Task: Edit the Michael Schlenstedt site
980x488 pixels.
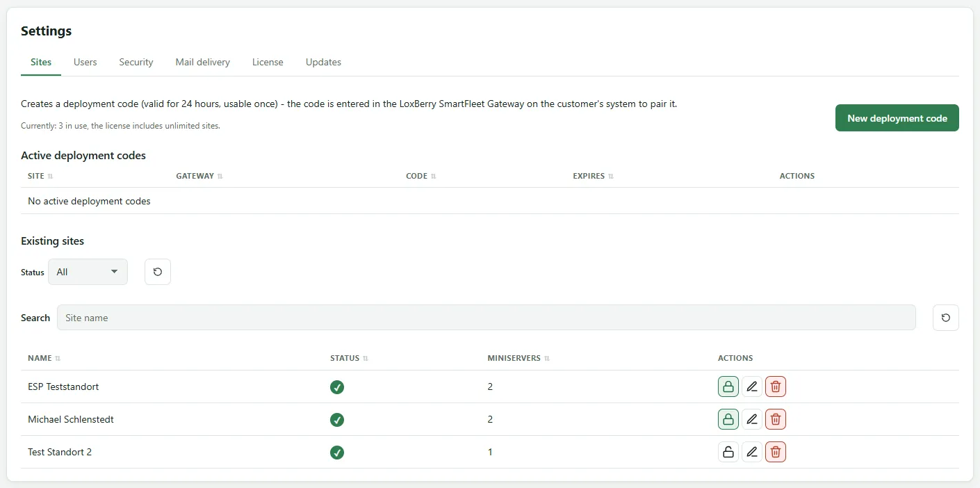Action: pyautogui.click(x=752, y=419)
